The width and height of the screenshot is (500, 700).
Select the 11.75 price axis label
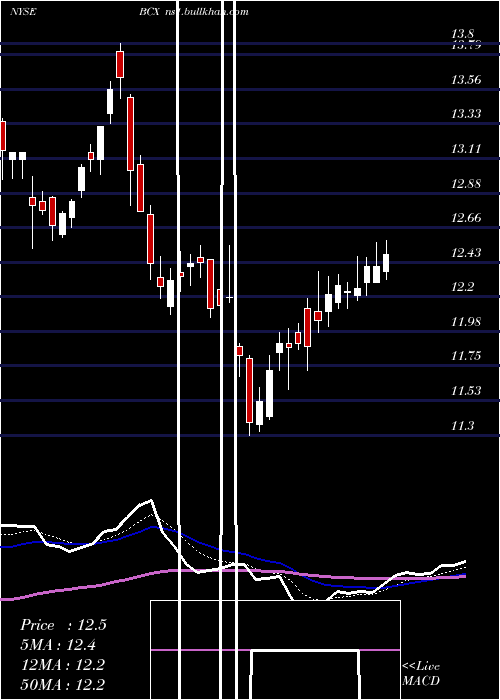(466, 356)
